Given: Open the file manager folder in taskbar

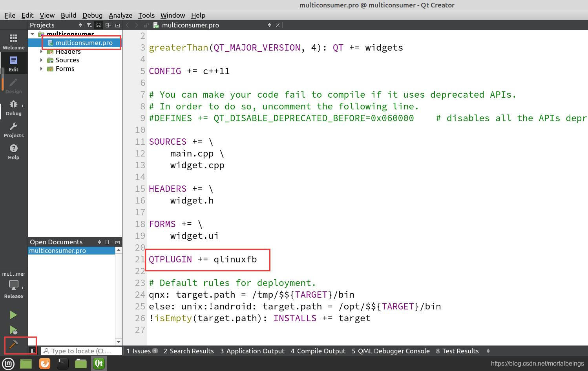Looking at the screenshot, I should pyautogui.click(x=81, y=364).
